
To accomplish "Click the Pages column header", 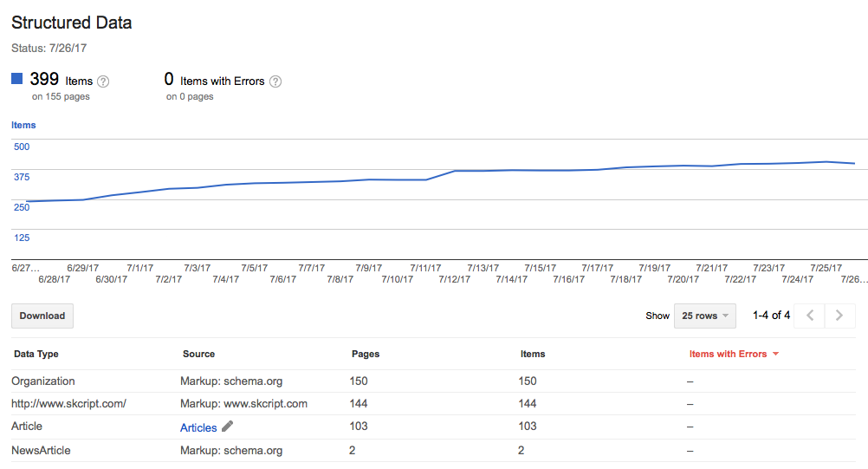I will 365,354.
